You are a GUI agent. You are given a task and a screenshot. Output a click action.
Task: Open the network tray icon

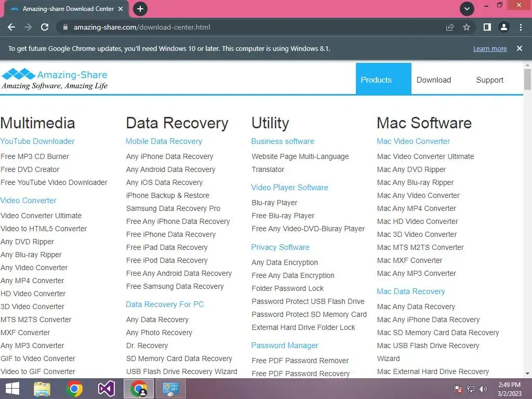(x=471, y=389)
